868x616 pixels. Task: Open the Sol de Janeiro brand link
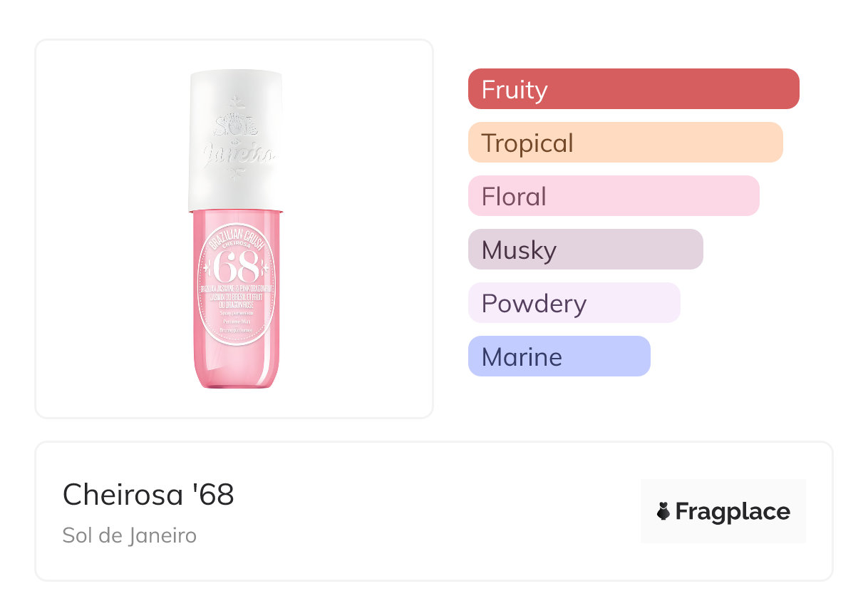coord(129,535)
